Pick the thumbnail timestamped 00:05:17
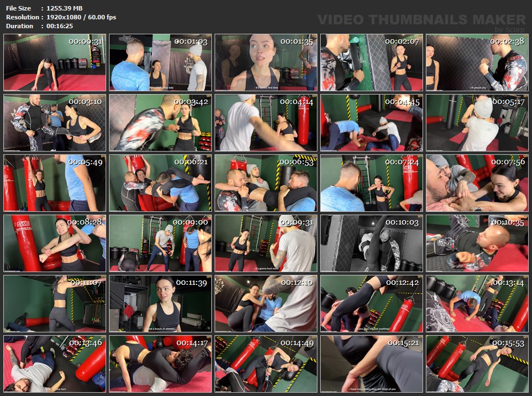 pyautogui.click(x=477, y=123)
